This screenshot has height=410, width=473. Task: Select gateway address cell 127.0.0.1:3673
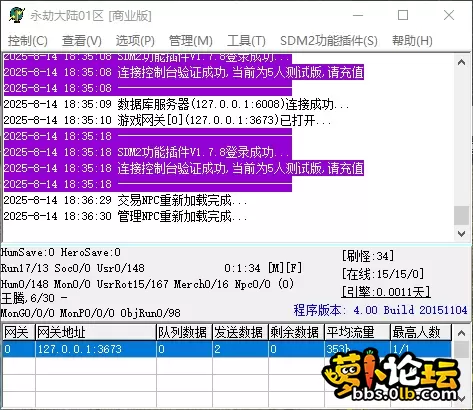click(96, 349)
